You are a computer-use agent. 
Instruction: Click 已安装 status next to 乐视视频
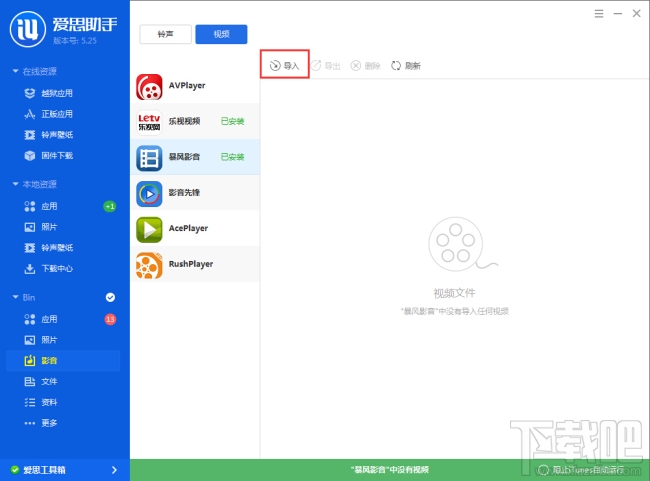tap(233, 121)
